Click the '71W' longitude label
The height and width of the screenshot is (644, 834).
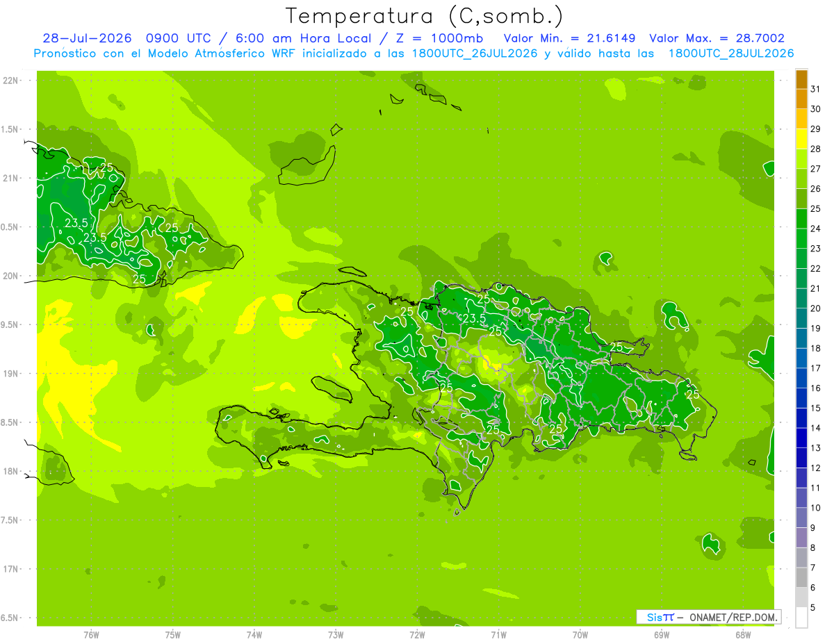click(x=498, y=634)
